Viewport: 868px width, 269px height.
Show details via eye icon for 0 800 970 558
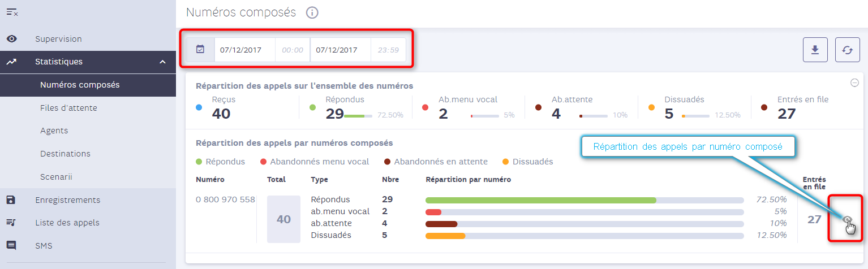(847, 219)
